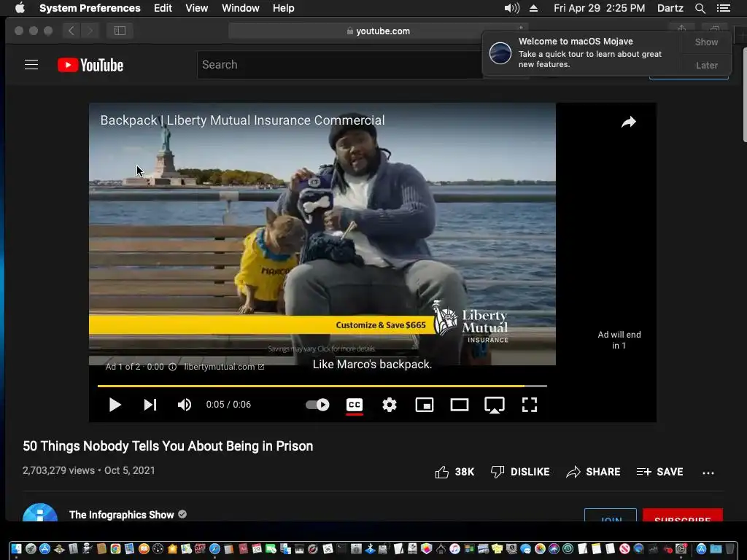Image resolution: width=747 pixels, height=560 pixels.
Task: Click the eject icon in the menu bar
Action: click(533, 8)
